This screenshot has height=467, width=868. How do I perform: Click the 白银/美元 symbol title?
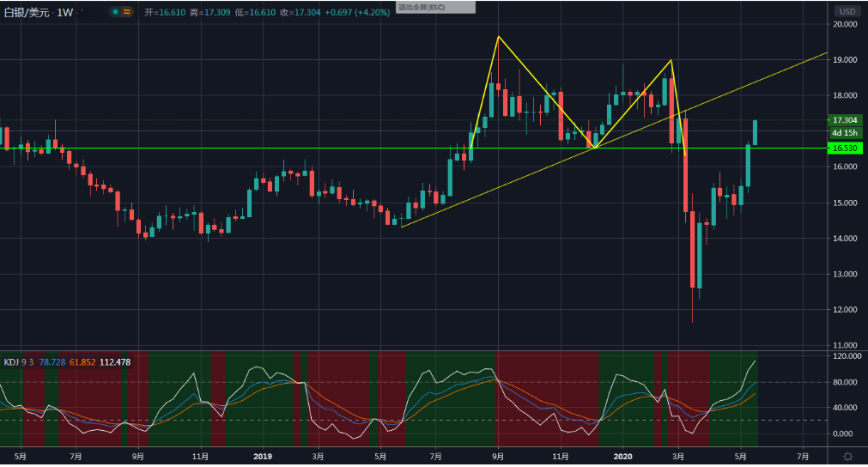[x=27, y=12]
